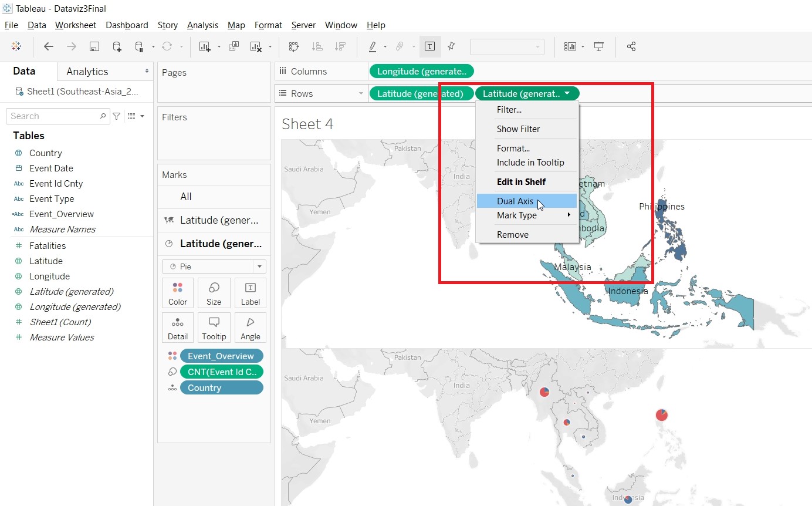The image size is (812, 506).
Task: Toggle the Fix Axes pin button
Action: (x=451, y=46)
